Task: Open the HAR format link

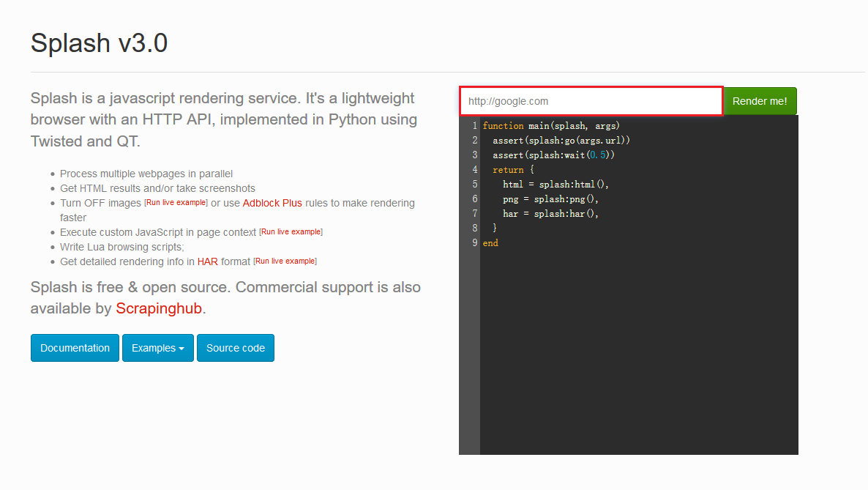Action: [x=208, y=261]
